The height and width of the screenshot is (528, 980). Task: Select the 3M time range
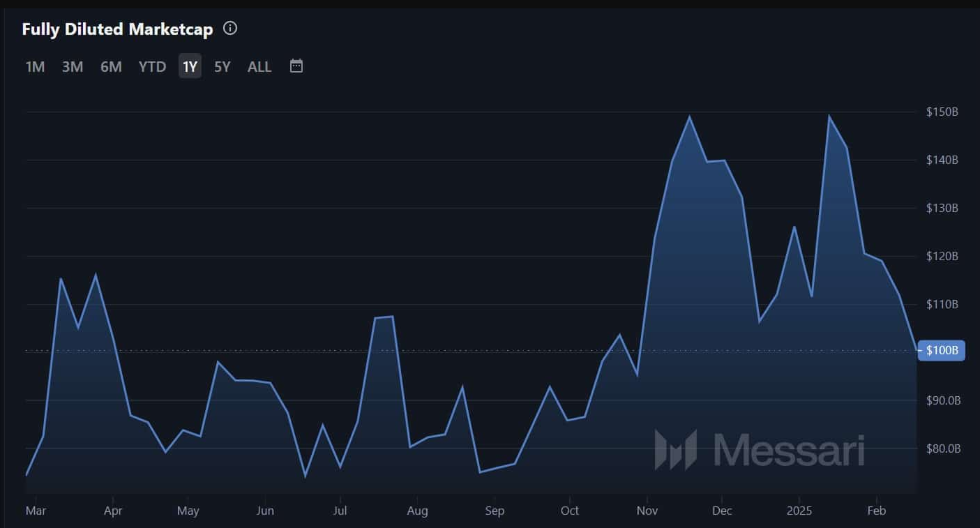pos(73,66)
